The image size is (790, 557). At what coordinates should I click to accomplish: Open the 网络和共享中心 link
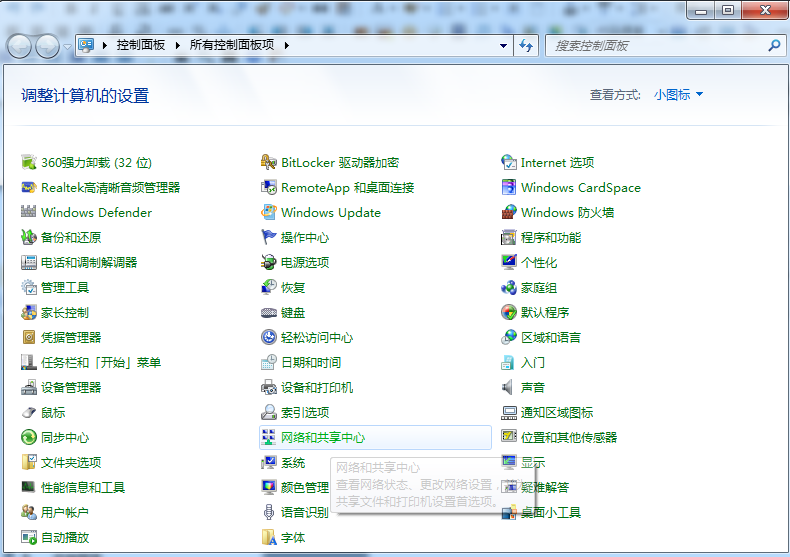coord(323,438)
